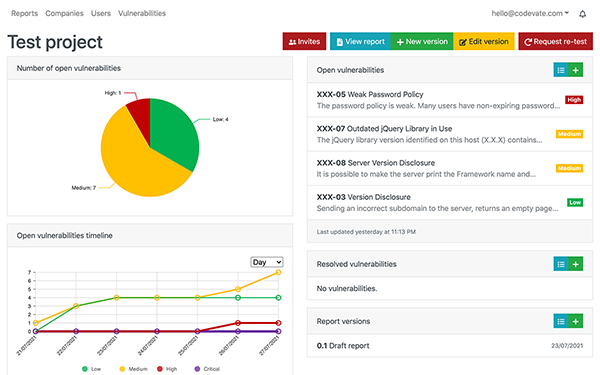Expand the hello@codevate.com account menu
600x375 pixels.
tap(530, 13)
